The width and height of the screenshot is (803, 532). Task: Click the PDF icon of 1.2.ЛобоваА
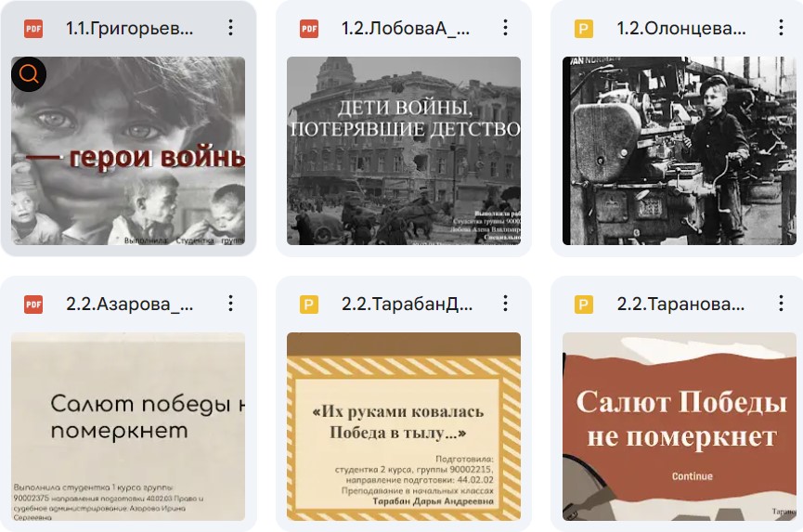point(309,29)
